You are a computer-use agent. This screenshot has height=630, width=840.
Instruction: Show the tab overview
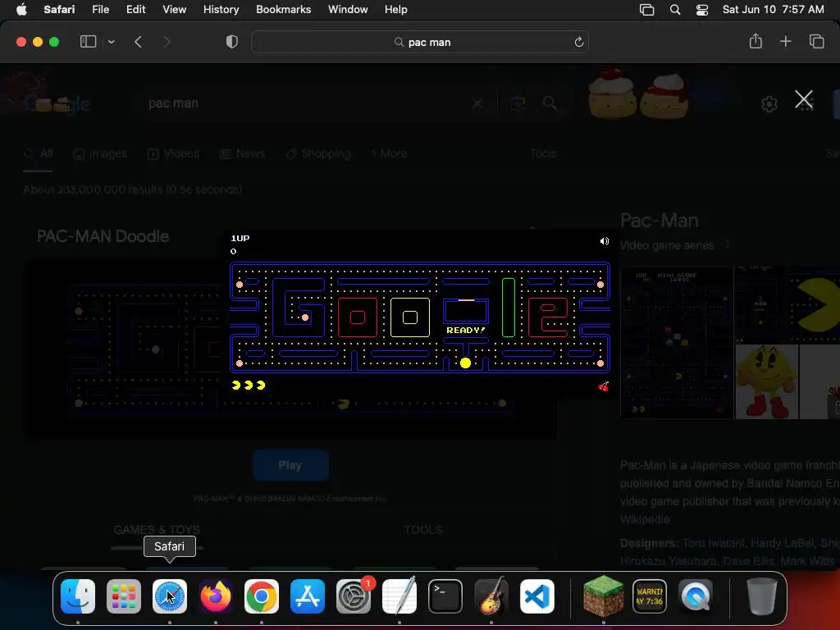(816, 41)
